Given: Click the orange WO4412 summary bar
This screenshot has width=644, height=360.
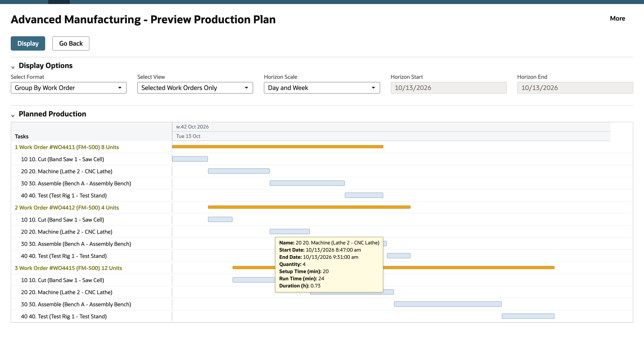Looking at the screenshot, I should tap(309, 207).
